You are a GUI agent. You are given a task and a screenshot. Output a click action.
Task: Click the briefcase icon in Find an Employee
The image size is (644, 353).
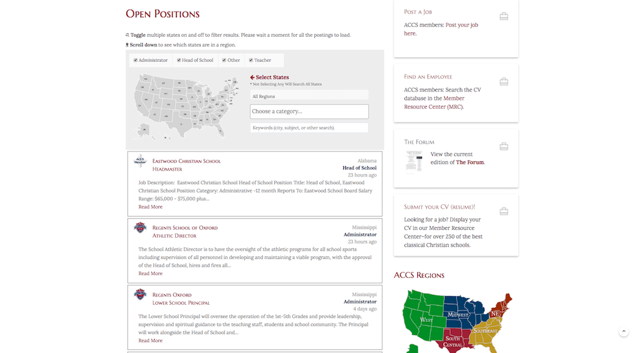504,81
